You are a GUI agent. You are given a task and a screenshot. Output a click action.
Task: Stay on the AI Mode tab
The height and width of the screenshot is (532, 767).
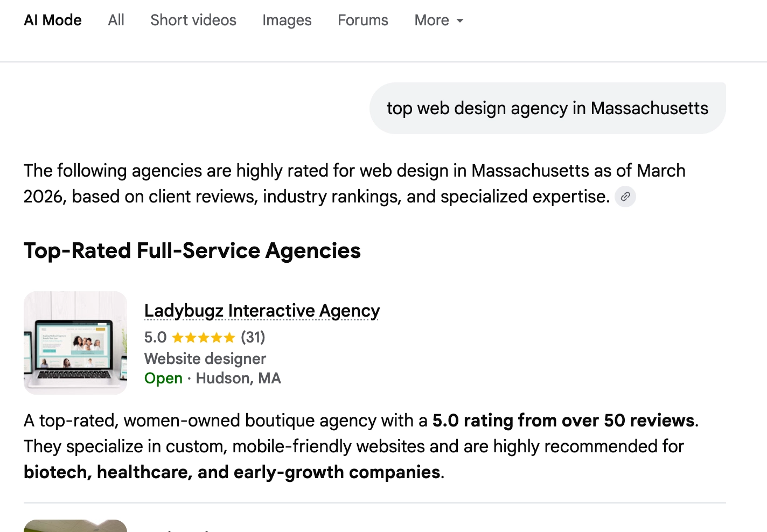(52, 20)
